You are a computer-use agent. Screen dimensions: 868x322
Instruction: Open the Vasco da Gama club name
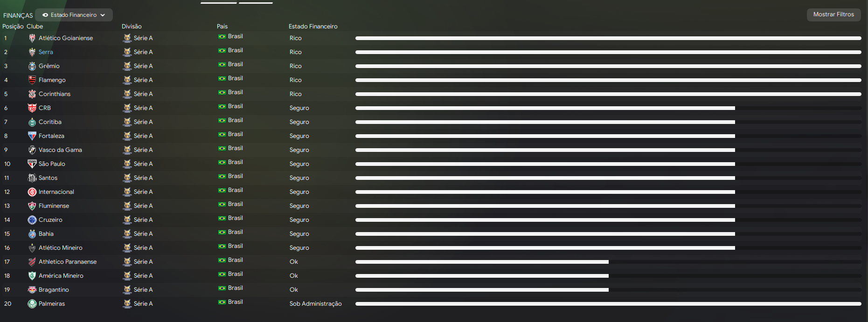pyautogui.click(x=60, y=150)
